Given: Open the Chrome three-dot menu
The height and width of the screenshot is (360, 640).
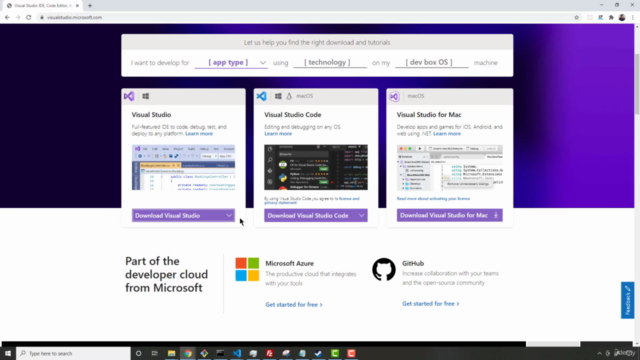Looking at the screenshot, I should coord(633,17).
